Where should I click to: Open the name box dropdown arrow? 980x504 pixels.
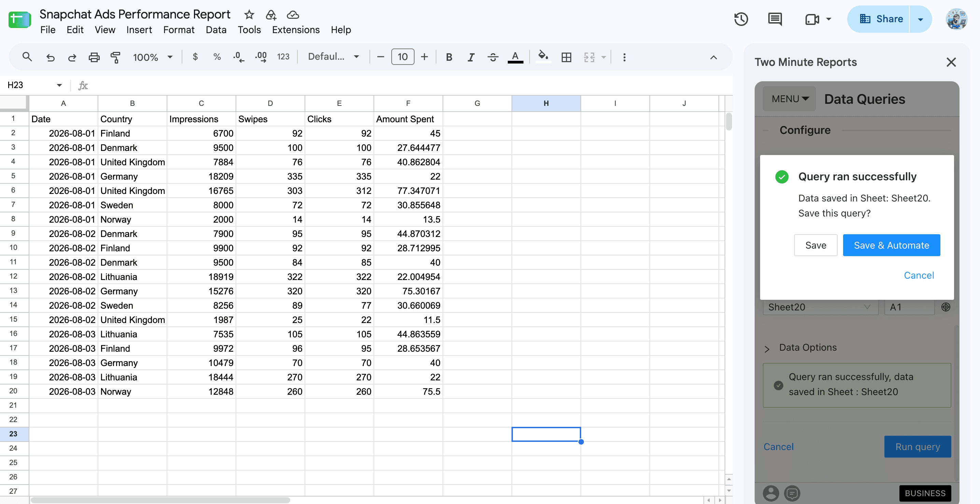(59, 85)
